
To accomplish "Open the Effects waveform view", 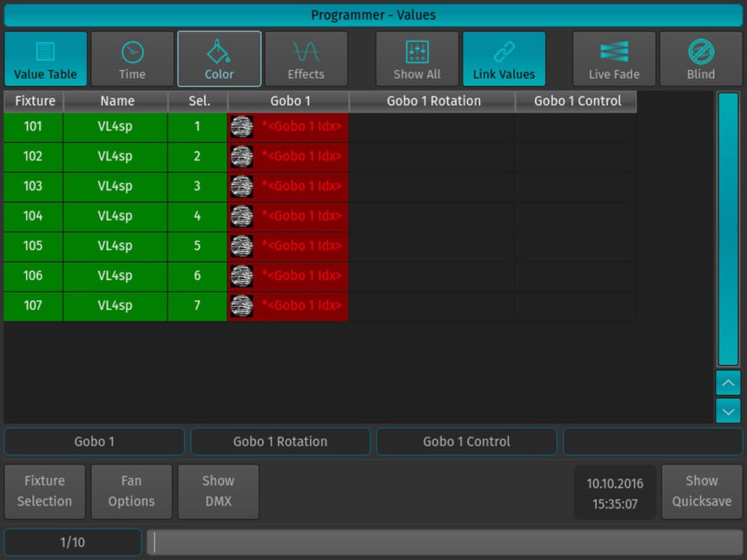I will point(306,59).
